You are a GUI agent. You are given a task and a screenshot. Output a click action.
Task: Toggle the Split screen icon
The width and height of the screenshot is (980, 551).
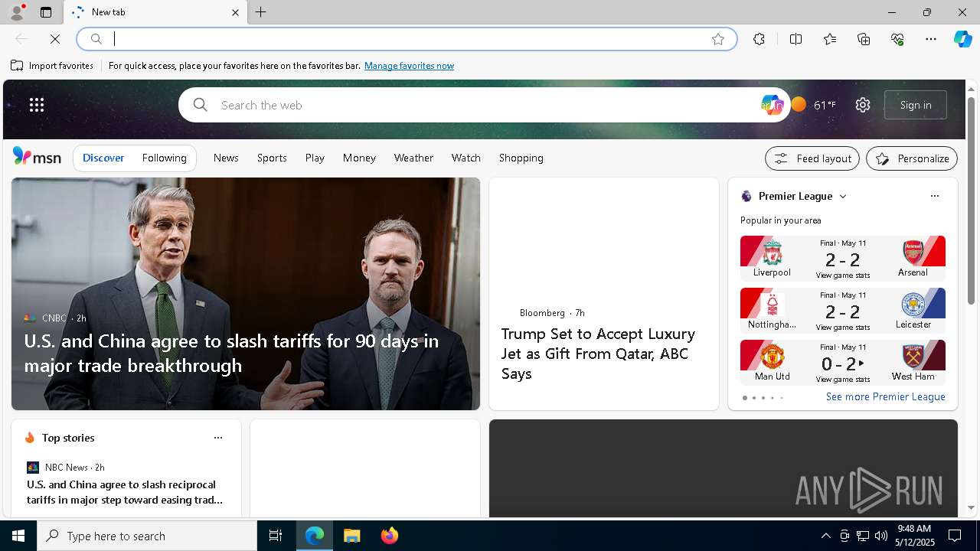tap(796, 39)
